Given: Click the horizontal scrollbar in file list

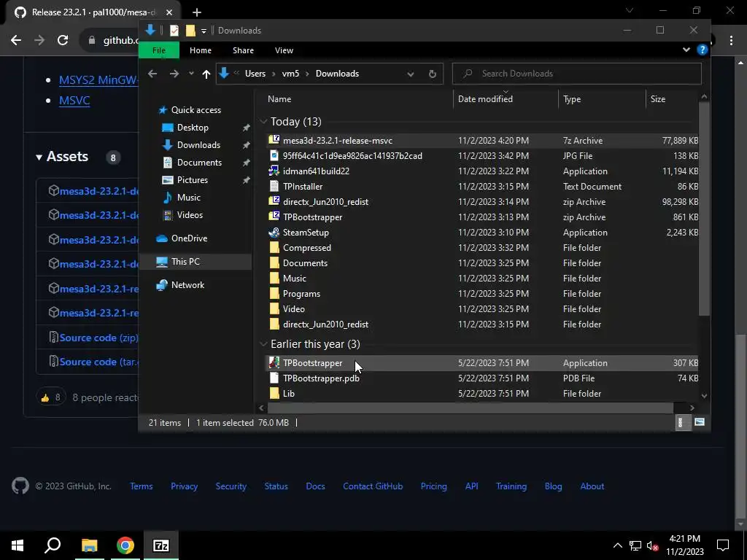Looking at the screenshot, I should pyautogui.click(x=471, y=408).
